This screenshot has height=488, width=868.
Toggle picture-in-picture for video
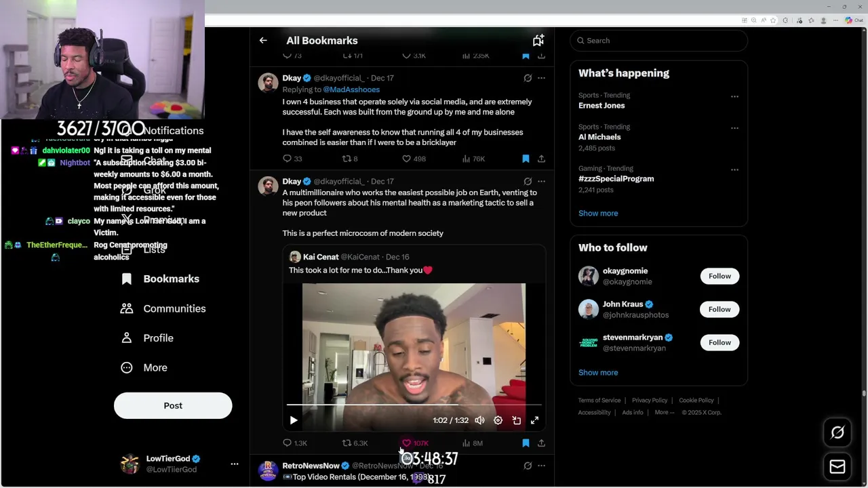point(516,420)
